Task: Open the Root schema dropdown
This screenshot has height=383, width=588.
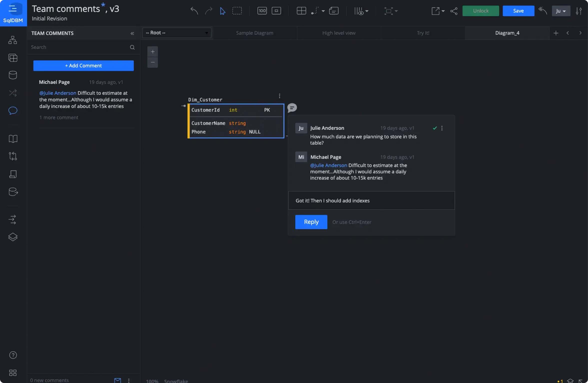Action: click(x=177, y=33)
